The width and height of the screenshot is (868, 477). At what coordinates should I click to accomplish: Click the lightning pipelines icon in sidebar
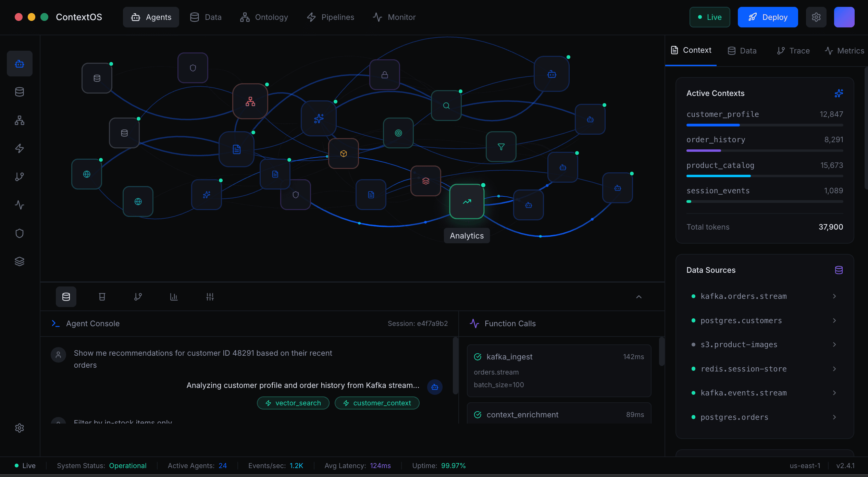tap(20, 148)
